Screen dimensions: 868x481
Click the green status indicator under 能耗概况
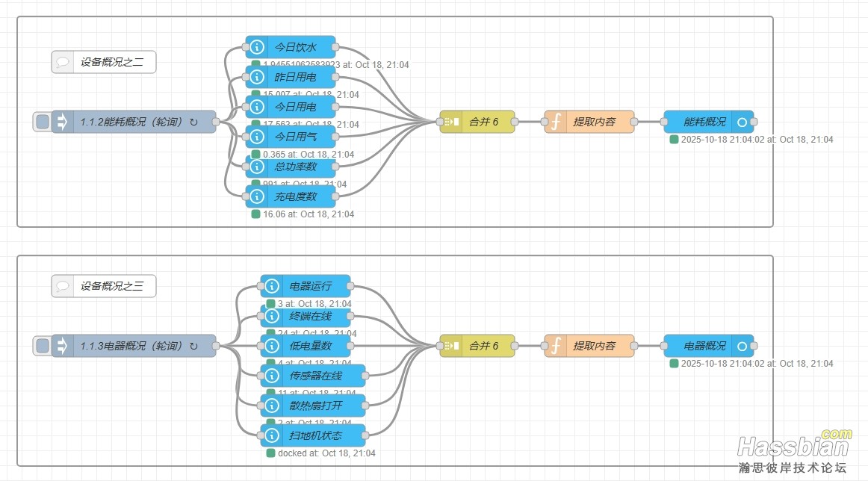point(674,140)
